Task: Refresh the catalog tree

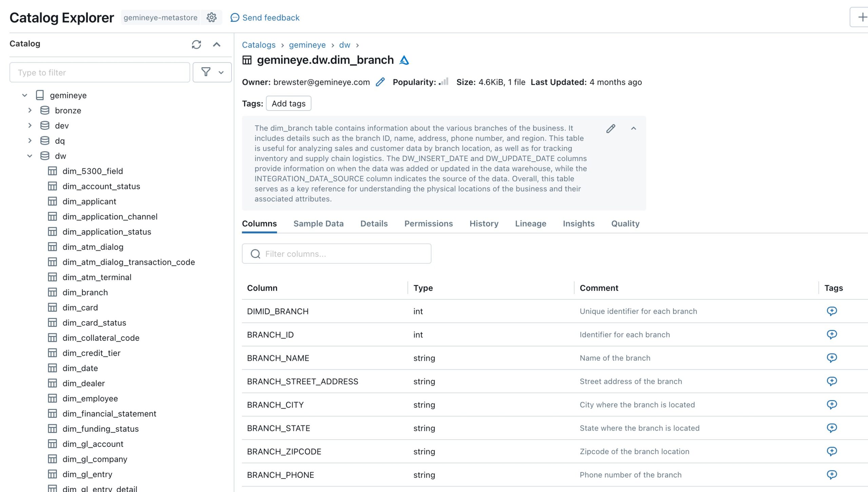Action: pos(197,44)
